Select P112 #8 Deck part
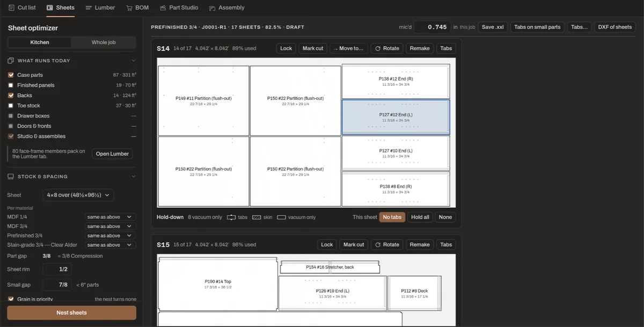644x327 pixels. 414,293
